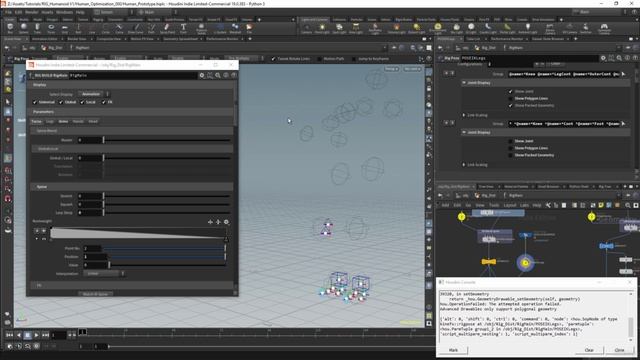Viewport: 640px width, 360px height.
Task: Click the viewport select arrow tool
Action: [8, 102]
